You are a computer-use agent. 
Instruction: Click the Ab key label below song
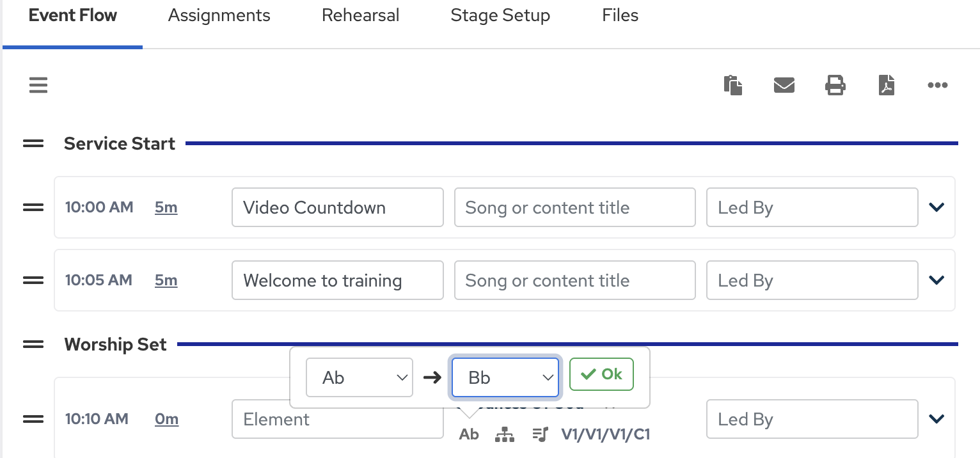(469, 435)
